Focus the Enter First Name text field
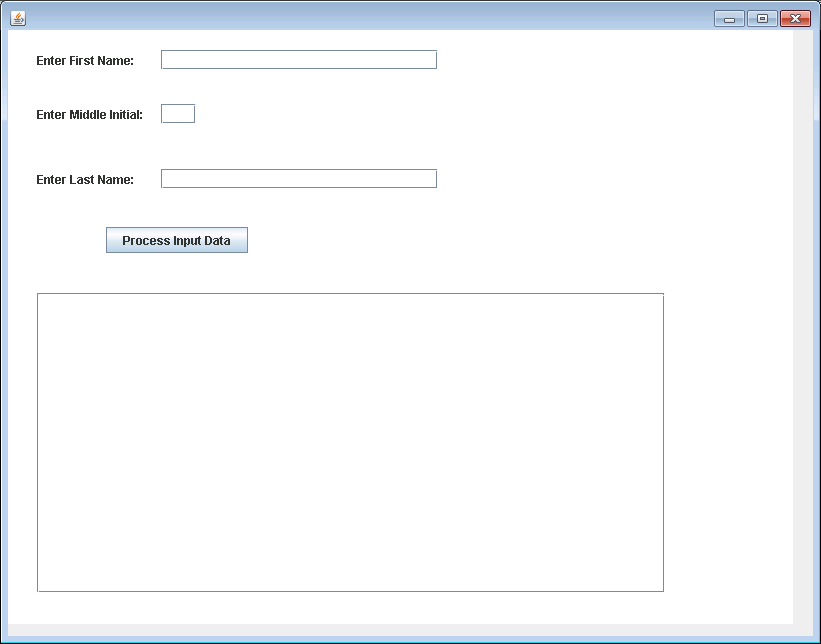The image size is (821, 644). (298, 60)
